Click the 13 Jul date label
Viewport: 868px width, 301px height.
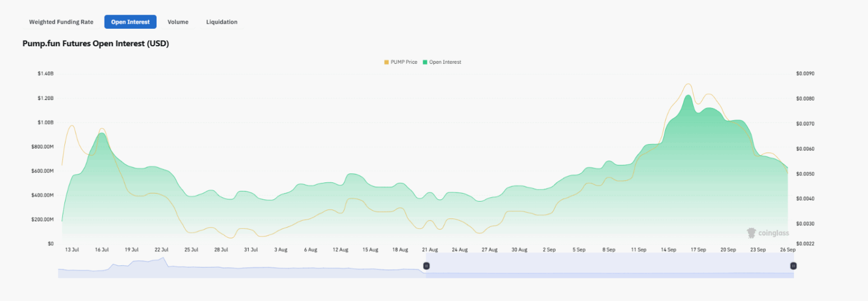[72, 250]
